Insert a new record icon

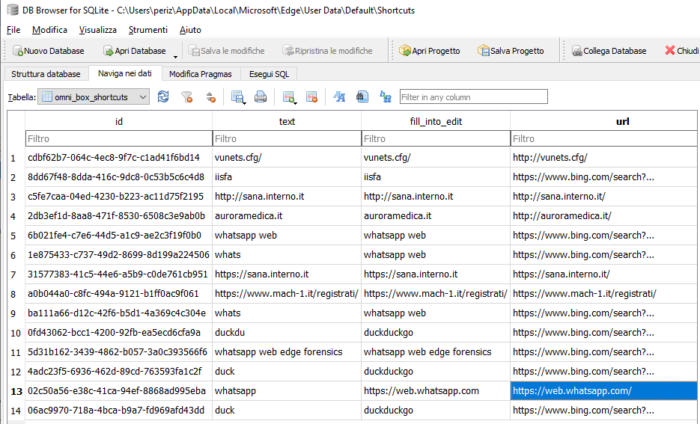(289, 97)
